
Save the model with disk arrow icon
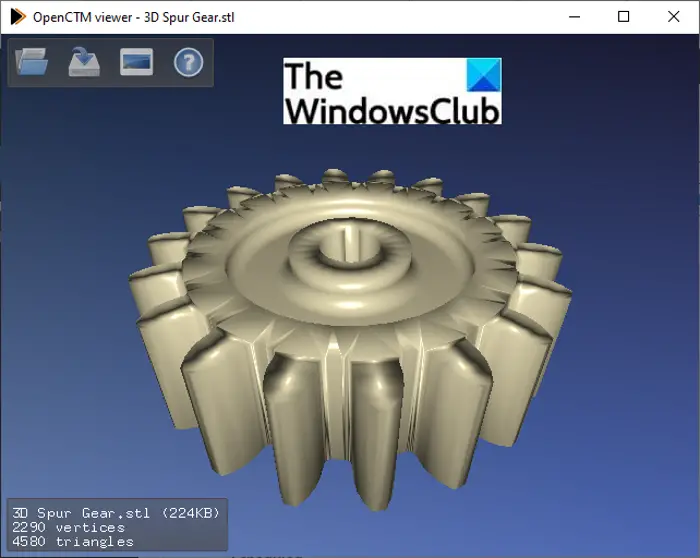pos(84,62)
